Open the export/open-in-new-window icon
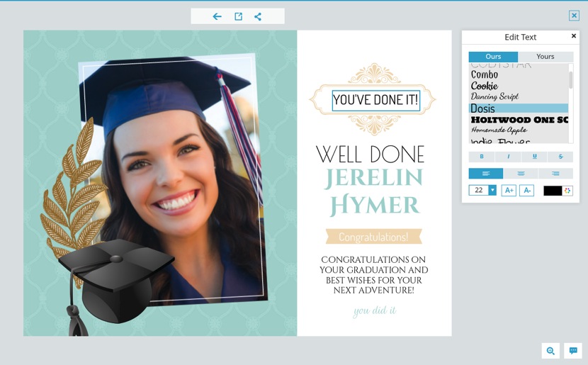588x365 pixels. click(238, 16)
